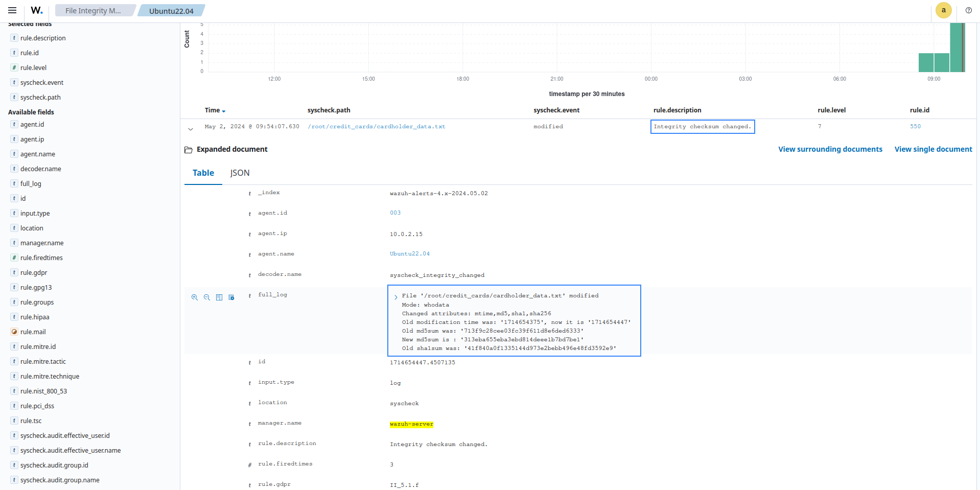This screenshot has width=980, height=490.
Task: Open the user avatar menu
Action: coord(943,10)
